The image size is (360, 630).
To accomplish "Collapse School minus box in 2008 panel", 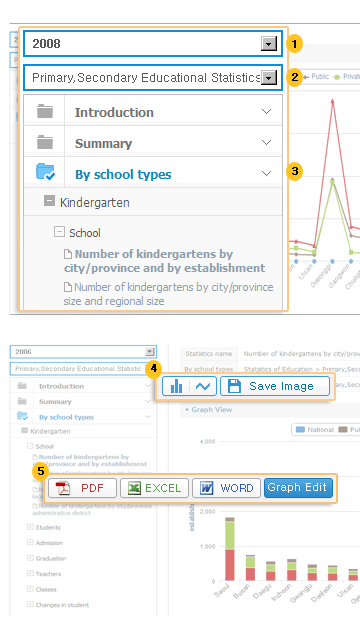I will pyautogui.click(x=59, y=231).
